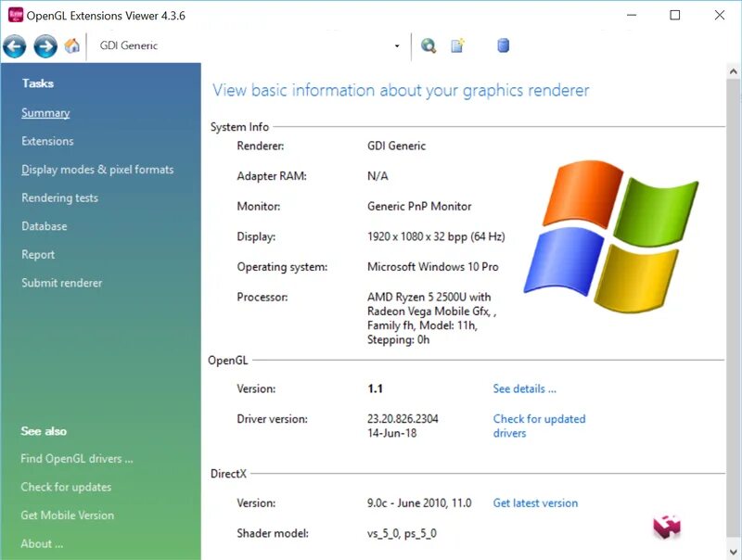
Task: Click the scrollbar up arrow
Action: [x=733, y=71]
